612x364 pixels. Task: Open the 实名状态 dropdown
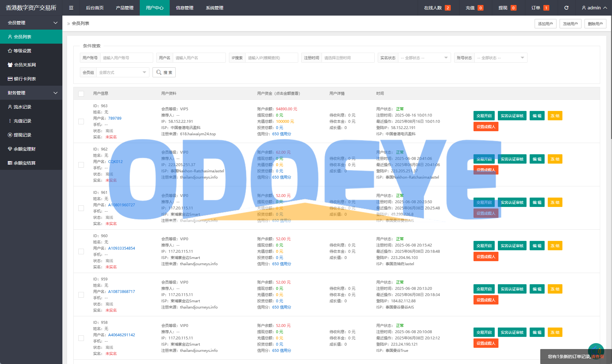(424, 58)
